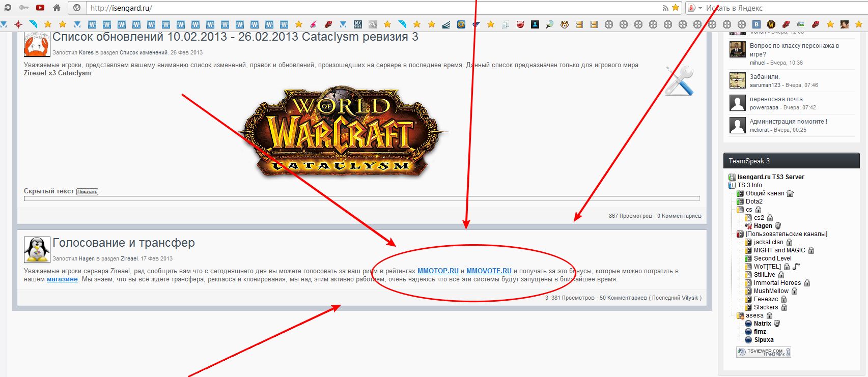Open the магазине shop link
Screen dimensions: 868x377
pos(62,279)
